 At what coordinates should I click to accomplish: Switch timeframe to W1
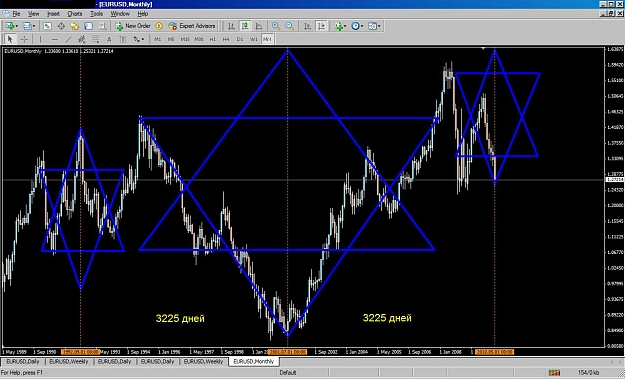click(x=254, y=39)
